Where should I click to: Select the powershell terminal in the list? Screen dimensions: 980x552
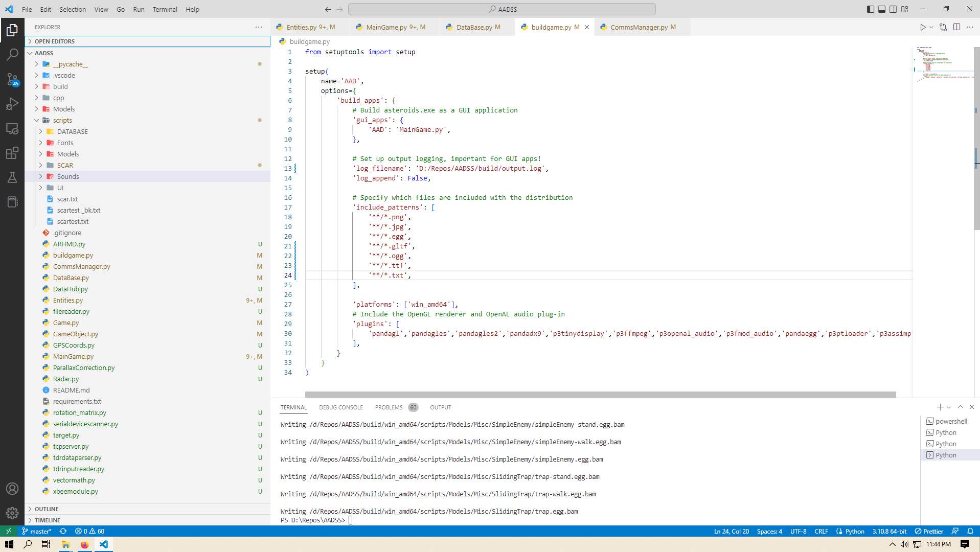950,421
